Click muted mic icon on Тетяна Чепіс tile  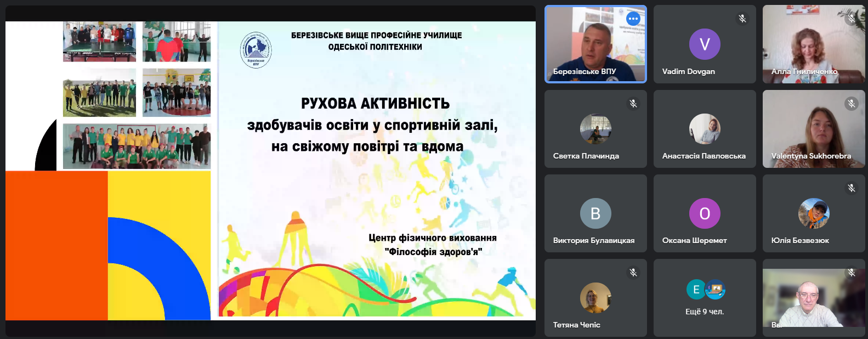point(633,273)
